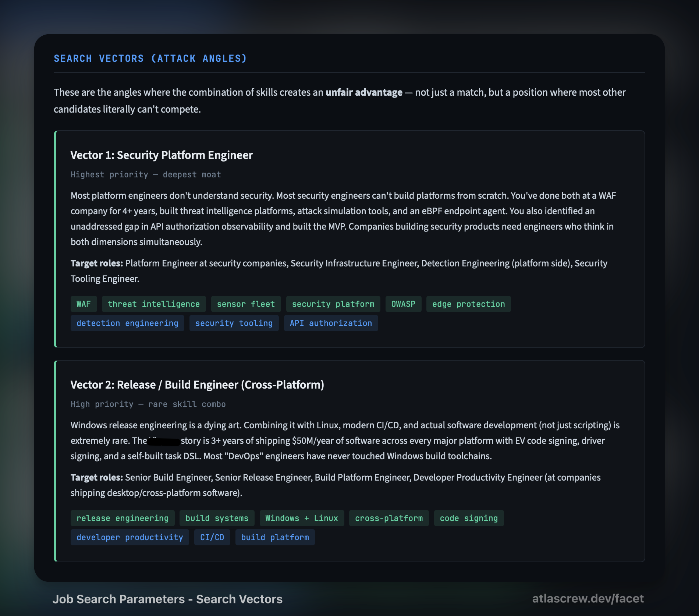Click the Vector 2: Release / Build Engineer heading
Screen dimensions: 699x616
pyautogui.click(x=197, y=385)
